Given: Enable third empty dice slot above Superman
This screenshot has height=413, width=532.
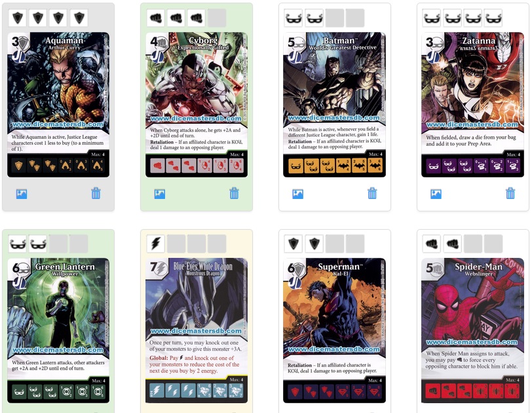Looking at the screenshot, I should pyautogui.click(x=335, y=243).
